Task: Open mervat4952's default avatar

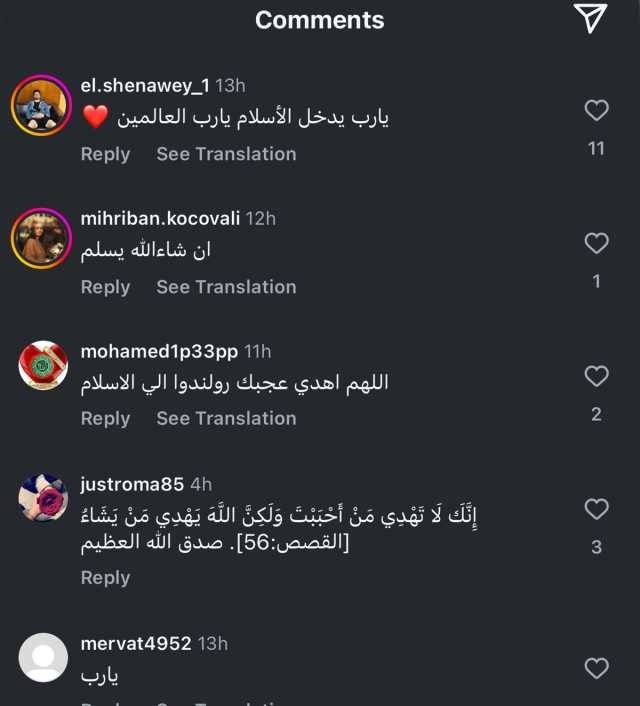Action: click(x=43, y=657)
